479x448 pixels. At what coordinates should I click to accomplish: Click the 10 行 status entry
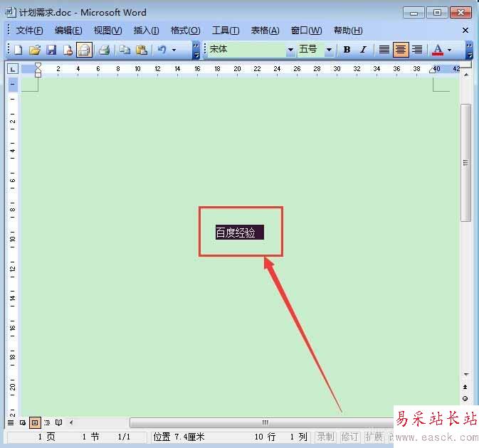(265, 437)
